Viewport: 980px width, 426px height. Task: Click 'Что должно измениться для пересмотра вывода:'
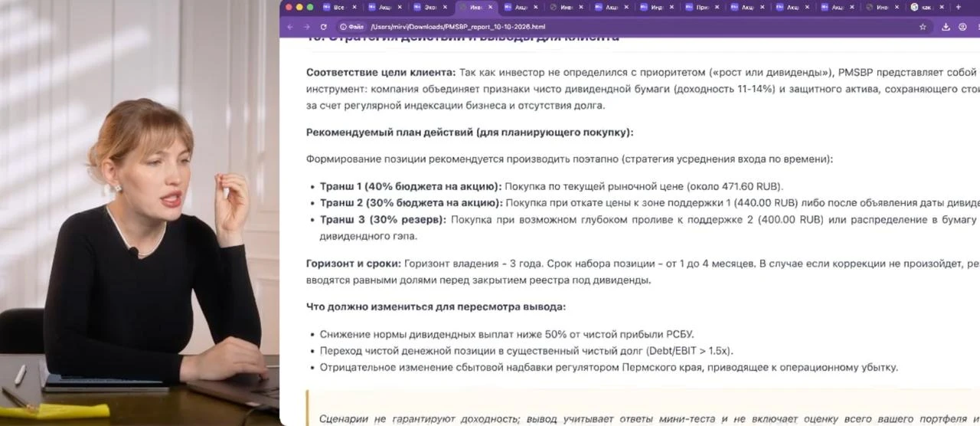coord(436,306)
